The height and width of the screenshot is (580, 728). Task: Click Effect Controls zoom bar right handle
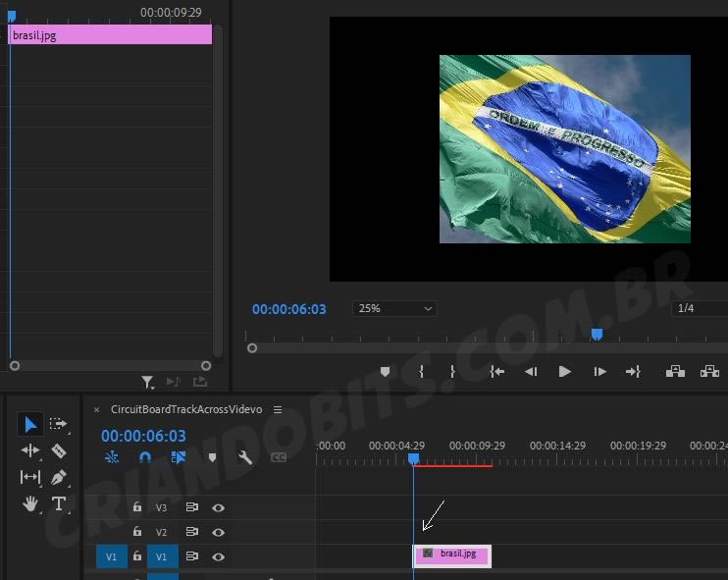pos(206,365)
